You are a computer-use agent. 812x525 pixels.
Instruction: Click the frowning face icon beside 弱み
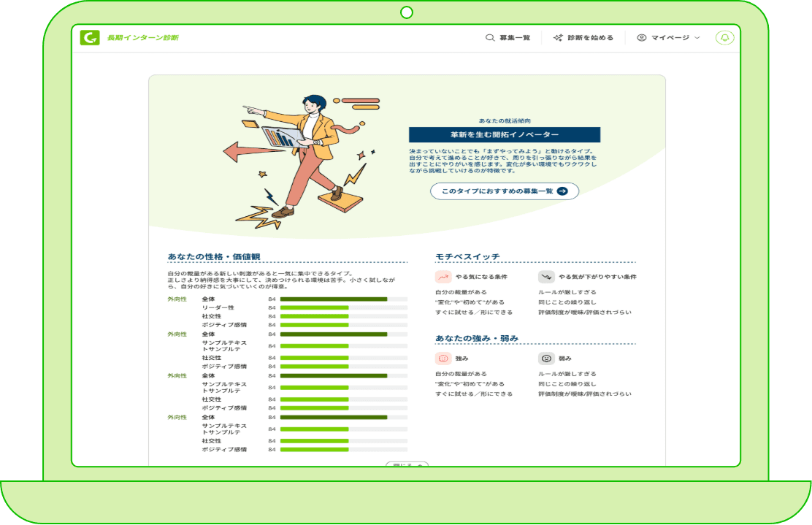(546, 359)
